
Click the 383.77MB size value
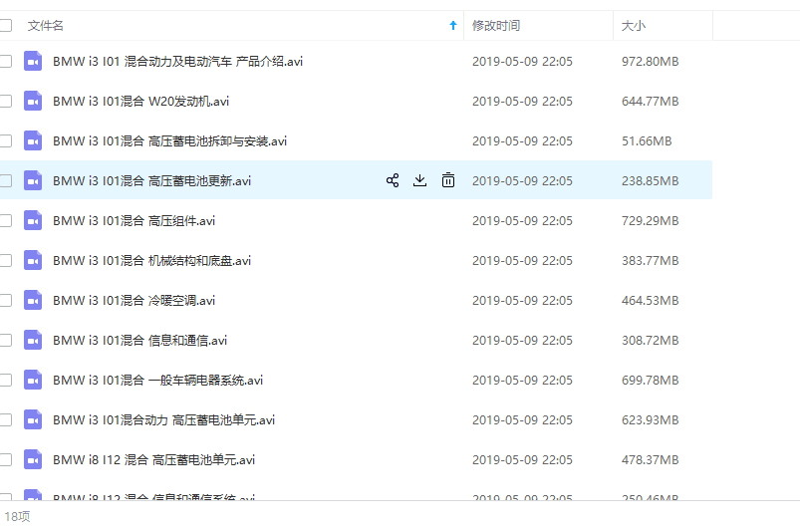click(x=650, y=260)
